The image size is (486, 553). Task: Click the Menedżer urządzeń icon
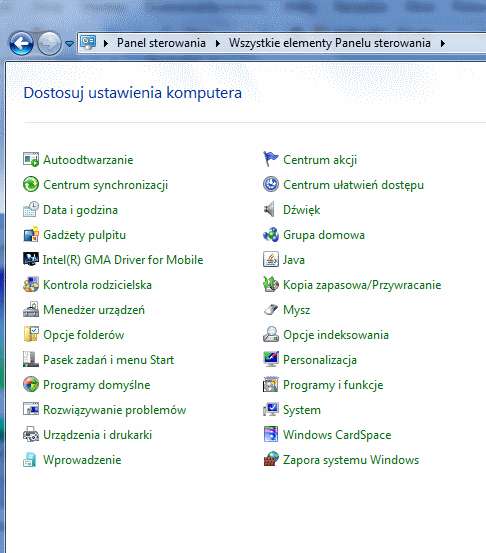(31, 310)
